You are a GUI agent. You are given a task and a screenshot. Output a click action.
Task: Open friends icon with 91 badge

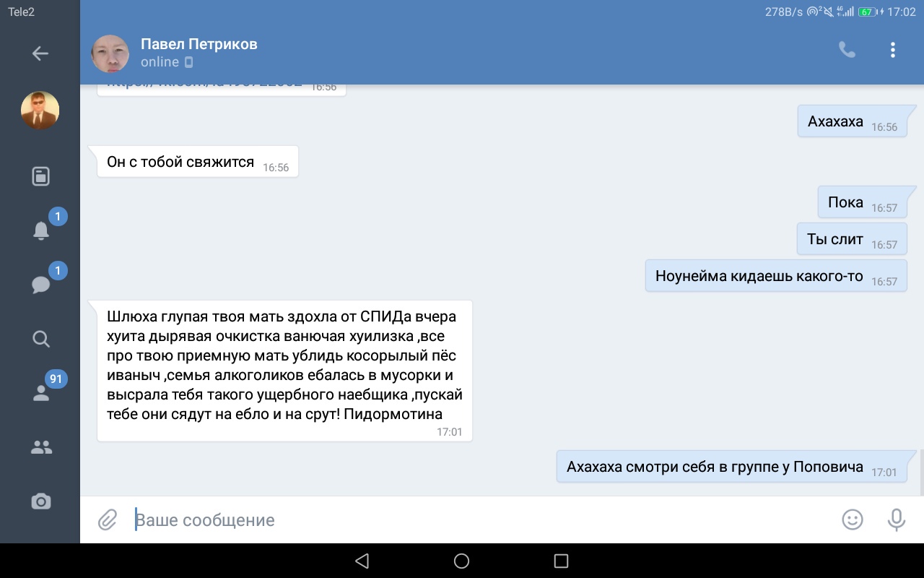(41, 393)
